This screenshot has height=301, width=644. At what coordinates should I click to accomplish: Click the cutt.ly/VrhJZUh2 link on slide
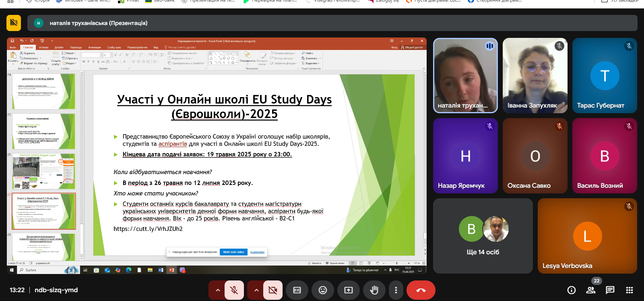tap(148, 229)
